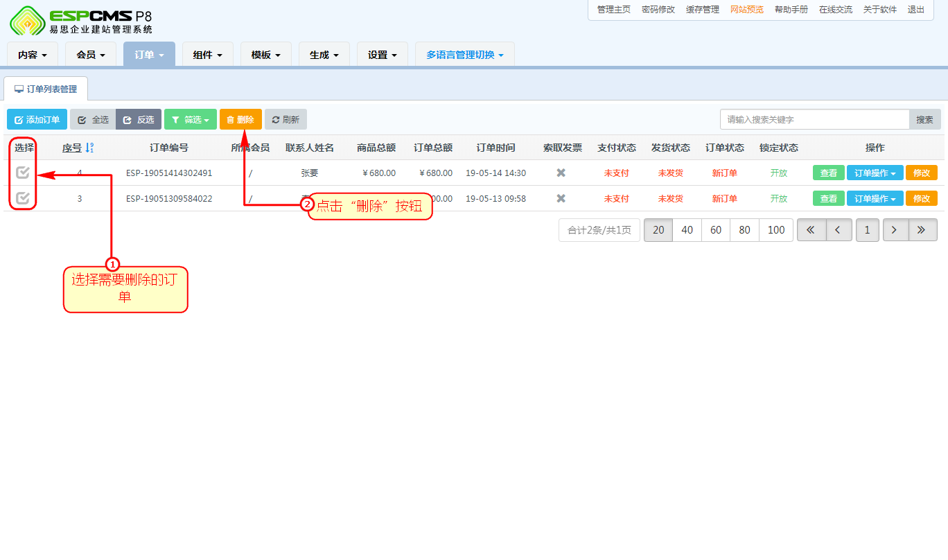
Task: Focus the search keyword input field
Action: click(x=815, y=119)
